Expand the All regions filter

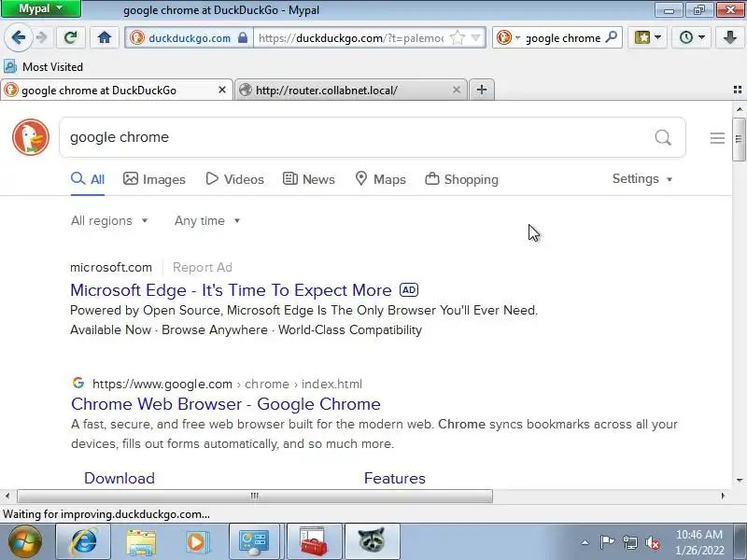coord(109,220)
